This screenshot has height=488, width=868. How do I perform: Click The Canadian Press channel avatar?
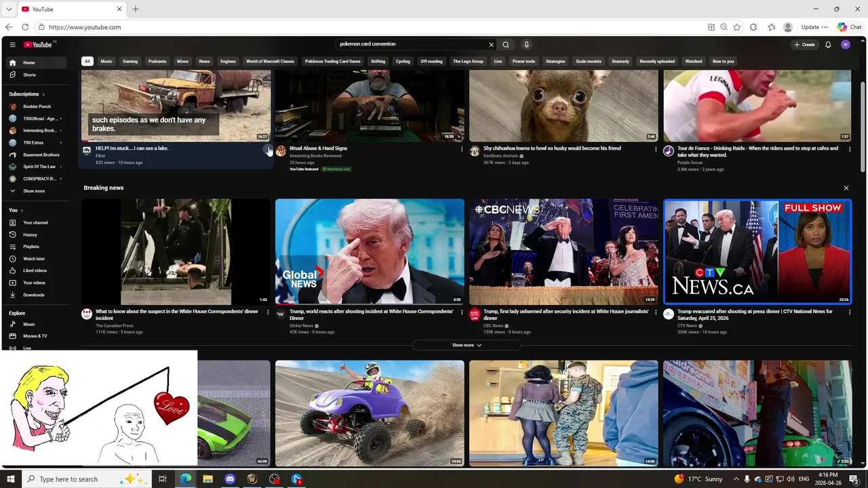click(x=87, y=314)
